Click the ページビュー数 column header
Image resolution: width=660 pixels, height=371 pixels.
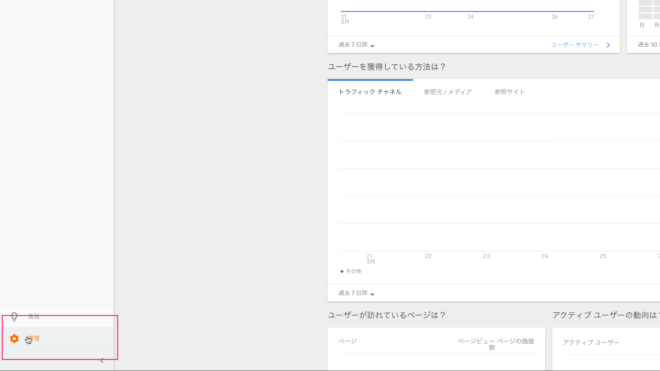coord(476,344)
